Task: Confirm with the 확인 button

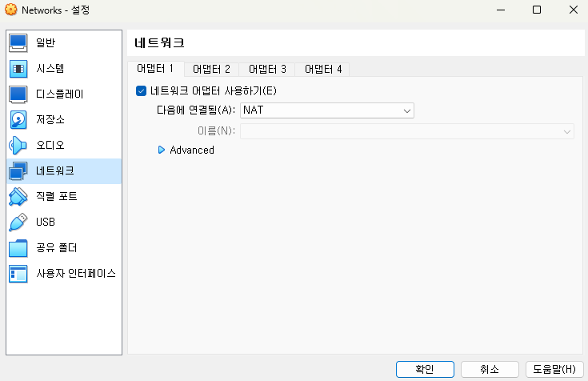Action: tap(425, 369)
